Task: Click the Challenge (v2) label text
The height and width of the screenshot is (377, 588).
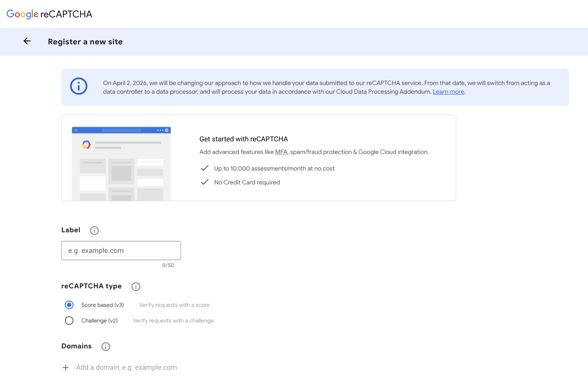Action: (99, 320)
